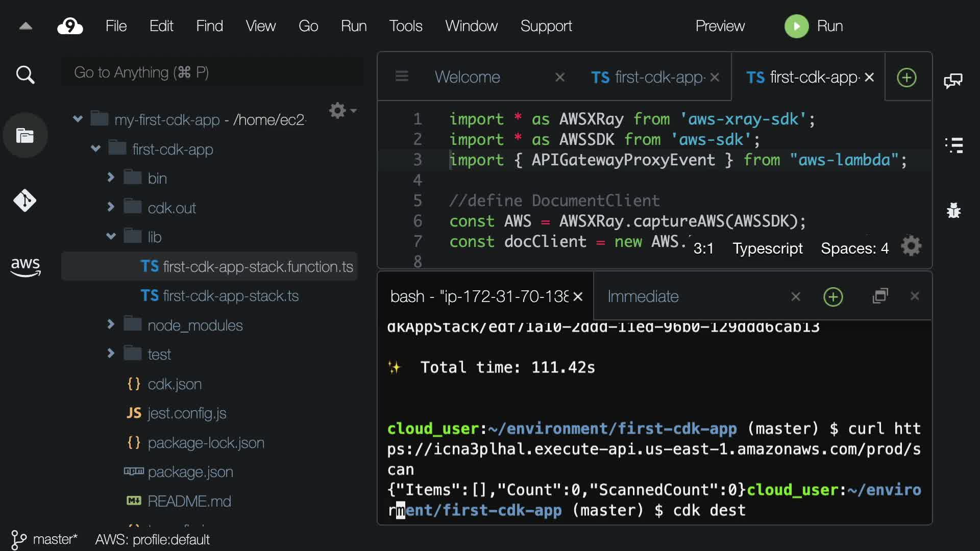Open the Debugger bug icon
Viewport: 980px width, 551px height.
pos(953,210)
